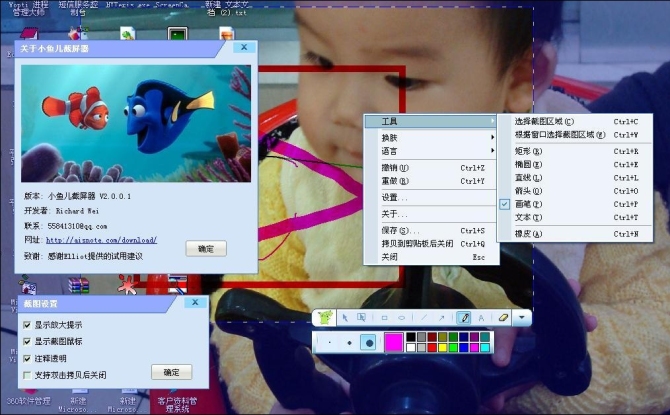Select the region selection arrow tool
Image resolution: width=670 pixels, height=415 pixels.
pyautogui.click(x=345, y=318)
